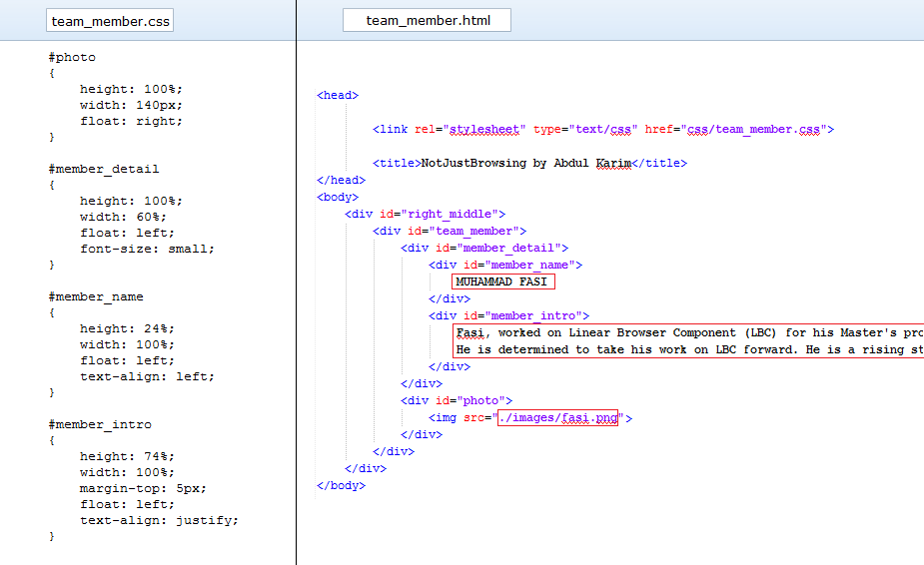The width and height of the screenshot is (924, 565).
Task: Click the #photo selector in CSS
Action: pos(72,57)
